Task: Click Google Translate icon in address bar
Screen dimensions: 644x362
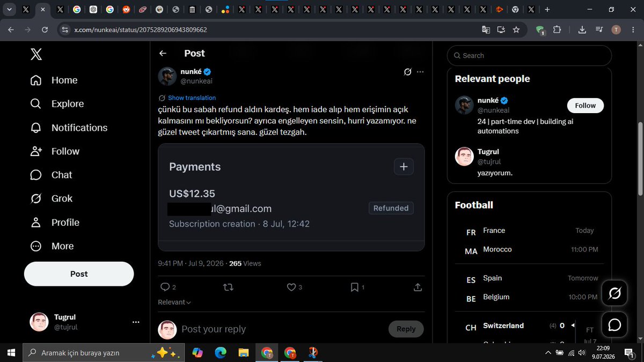Action: [x=486, y=30]
